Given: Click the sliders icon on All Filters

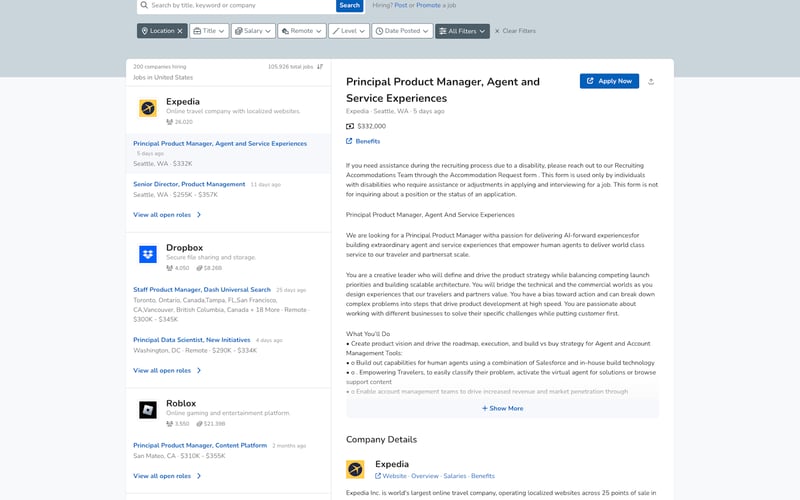Looking at the screenshot, I should [x=443, y=31].
